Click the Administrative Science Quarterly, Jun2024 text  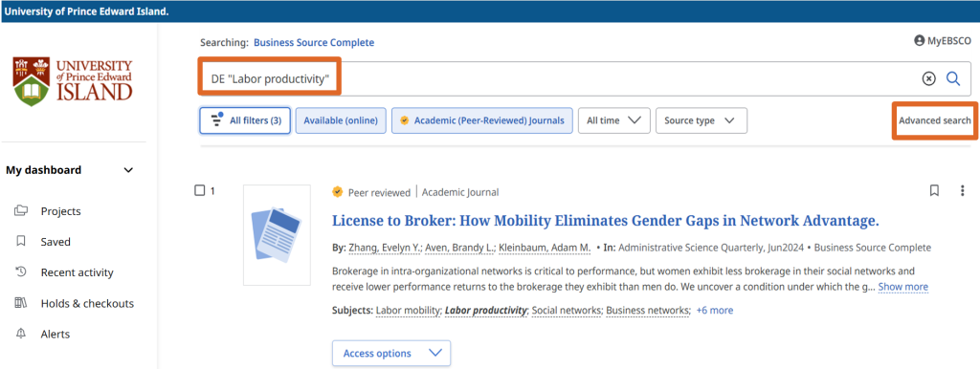click(x=712, y=248)
